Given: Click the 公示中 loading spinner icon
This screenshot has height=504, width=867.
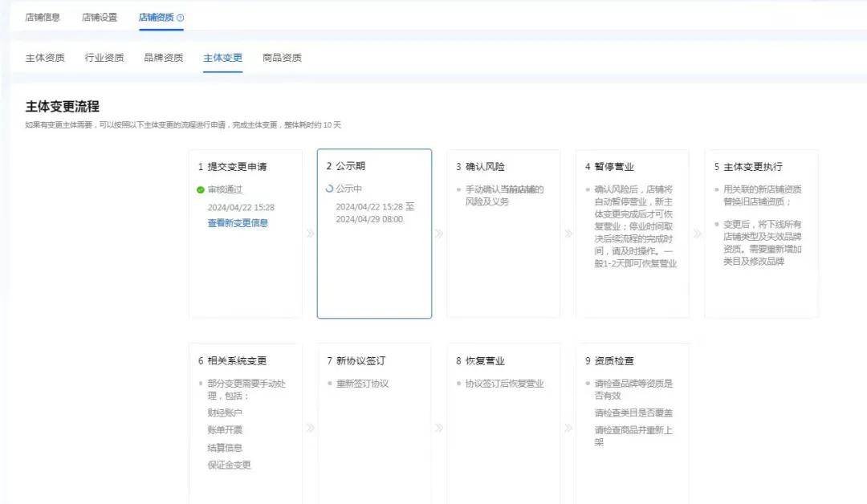Looking at the screenshot, I should [x=329, y=189].
